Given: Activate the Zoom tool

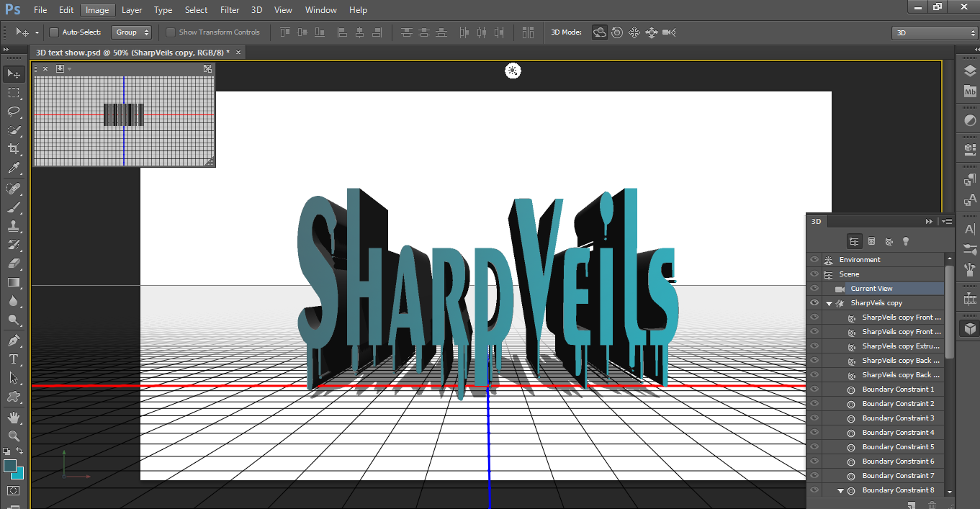Looking at the screenshot, I should (14, 436).
